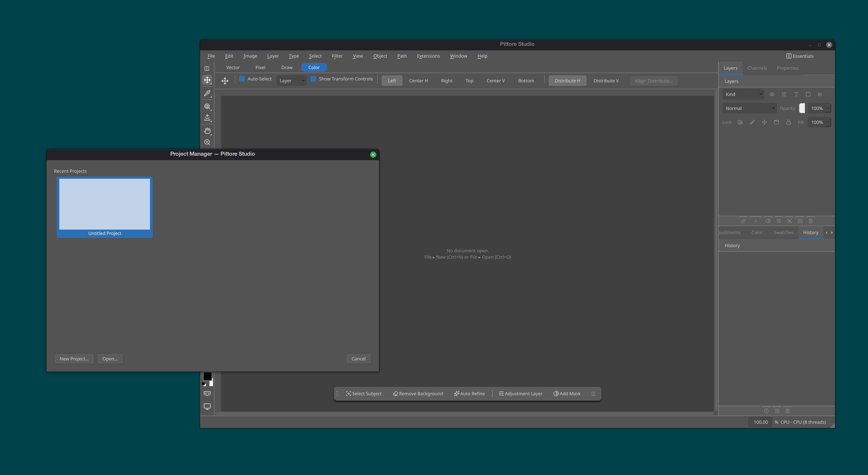
Task: Click the move icon in options bar
Action: coord(225,81)
